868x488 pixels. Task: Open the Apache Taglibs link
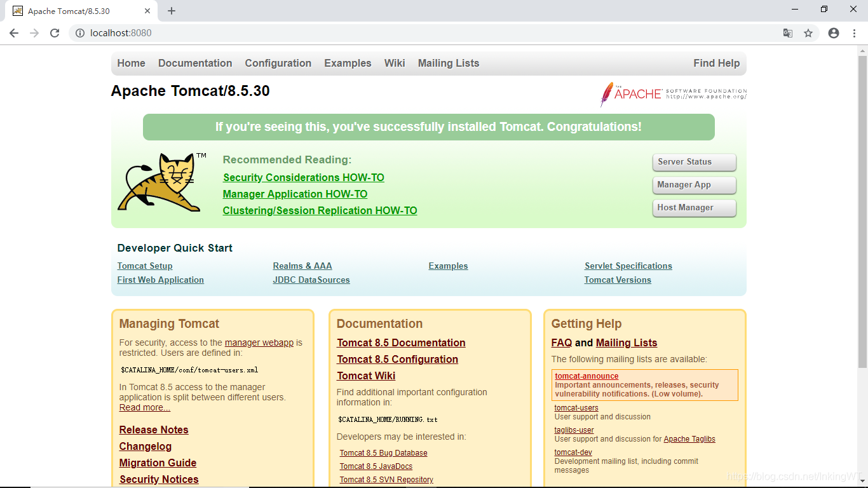coord(689,439)
